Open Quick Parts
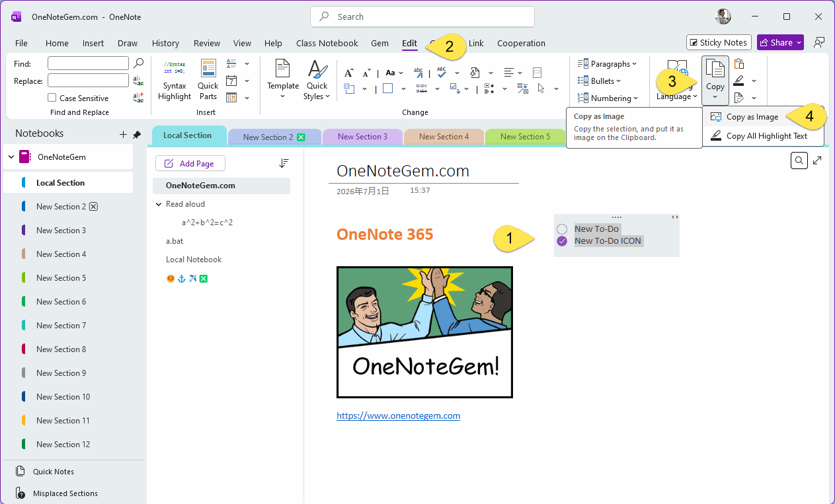 (x=208, y=80)
